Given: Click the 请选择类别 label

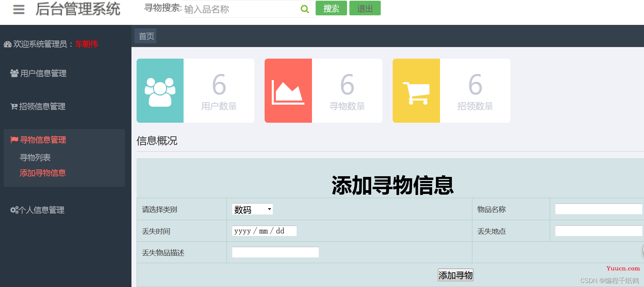Looking at the screenshot, I should (x=159, y=210).
